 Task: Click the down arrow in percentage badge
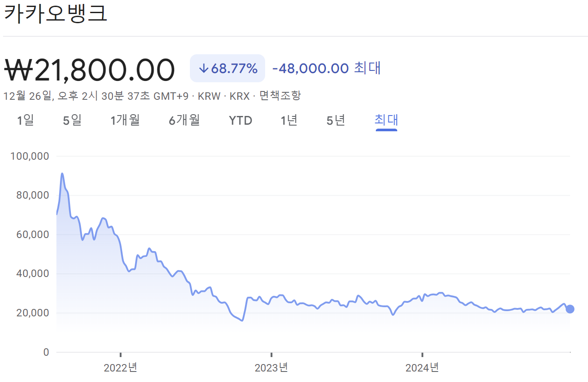coord(203,68)
